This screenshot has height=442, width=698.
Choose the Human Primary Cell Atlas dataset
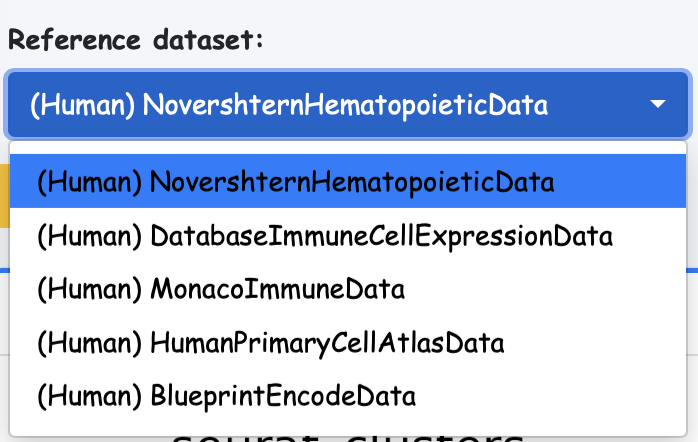click(270, 343)
